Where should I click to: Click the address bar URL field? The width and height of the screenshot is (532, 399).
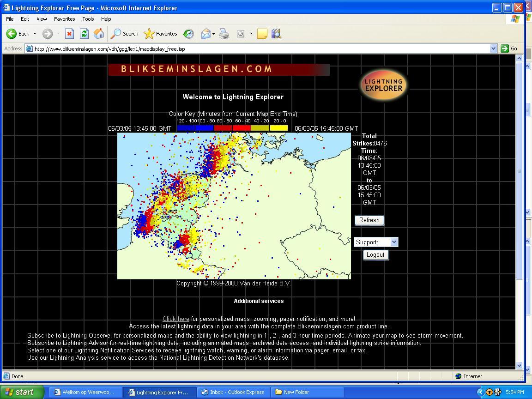[259, 48]
